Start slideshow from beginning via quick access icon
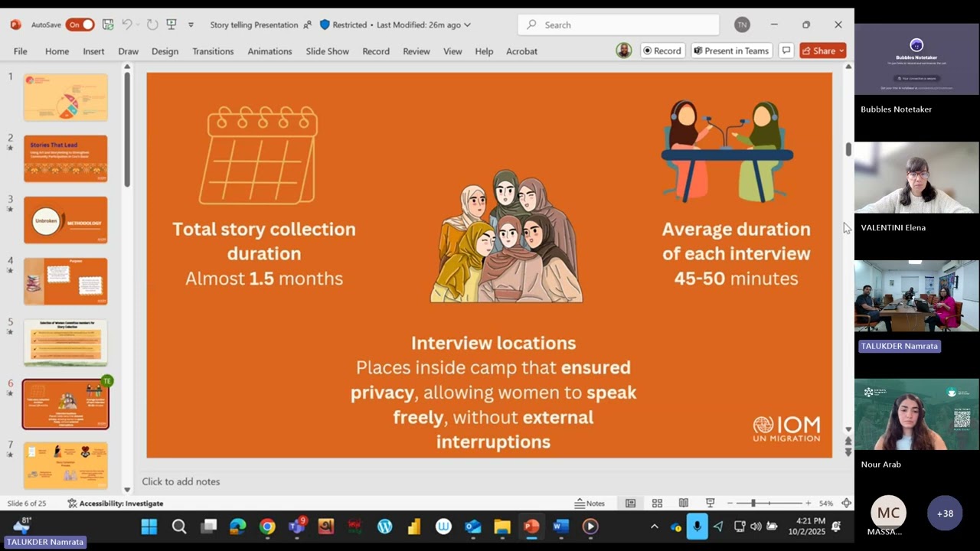980x551 pixels. tap(171, 24)
